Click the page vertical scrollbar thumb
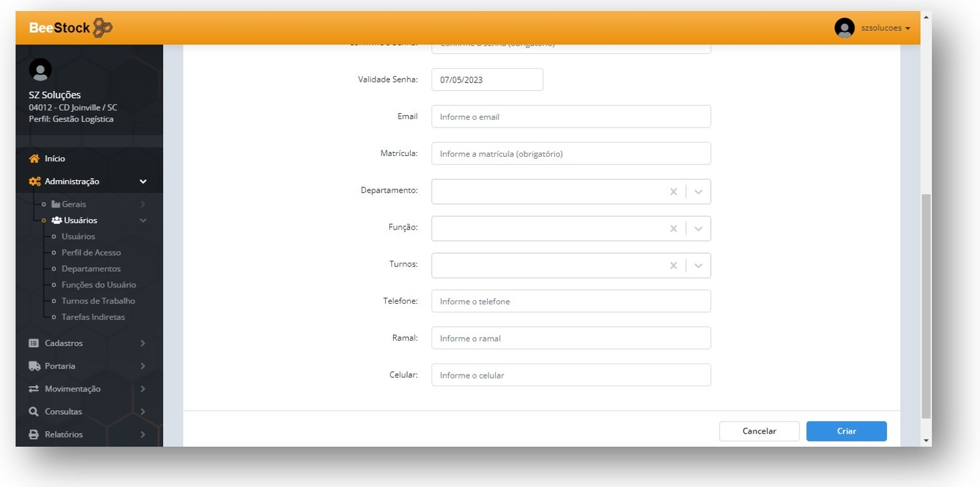The image size is (980, 487). [926, 306]
